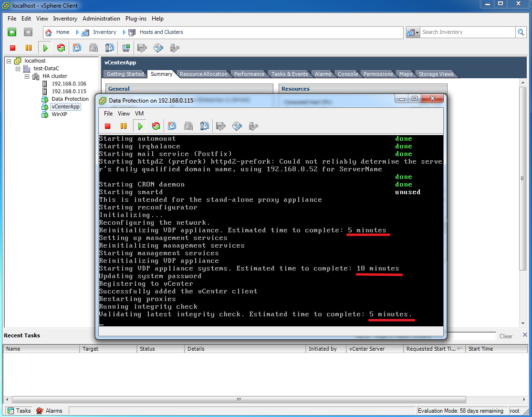The image size is (532, 417).
Task: Open Inventory breadcrumb dropdown arrow
Action: (x=77, y=32)
